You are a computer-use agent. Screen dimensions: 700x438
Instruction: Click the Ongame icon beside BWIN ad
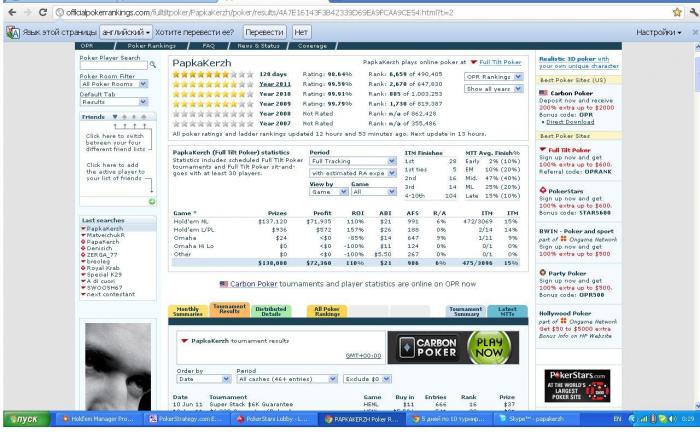pyautogui.click(x=563, y=239)
